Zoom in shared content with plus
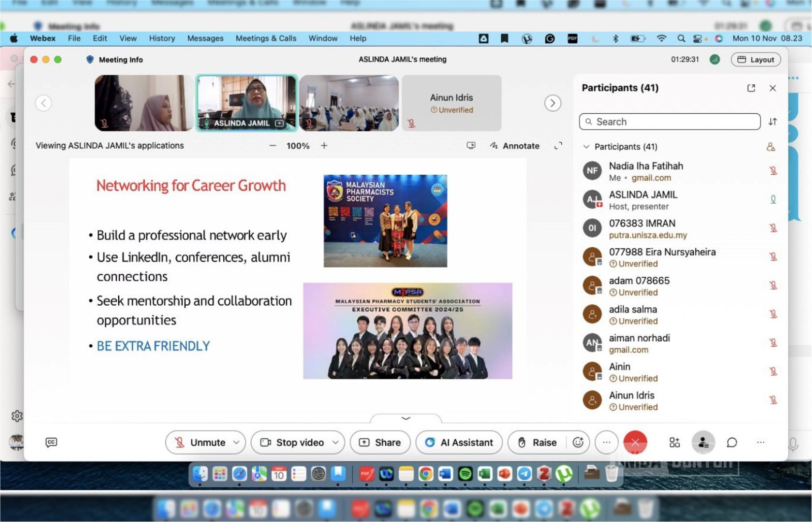Screen dimensions: 812x522 (324, 146)
